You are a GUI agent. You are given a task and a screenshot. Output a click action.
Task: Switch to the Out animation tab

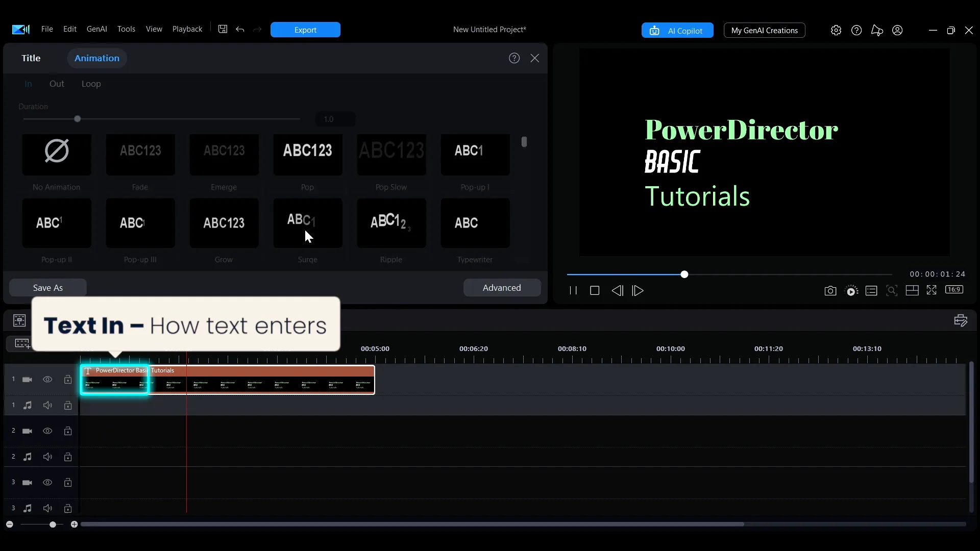click(57, 84)
